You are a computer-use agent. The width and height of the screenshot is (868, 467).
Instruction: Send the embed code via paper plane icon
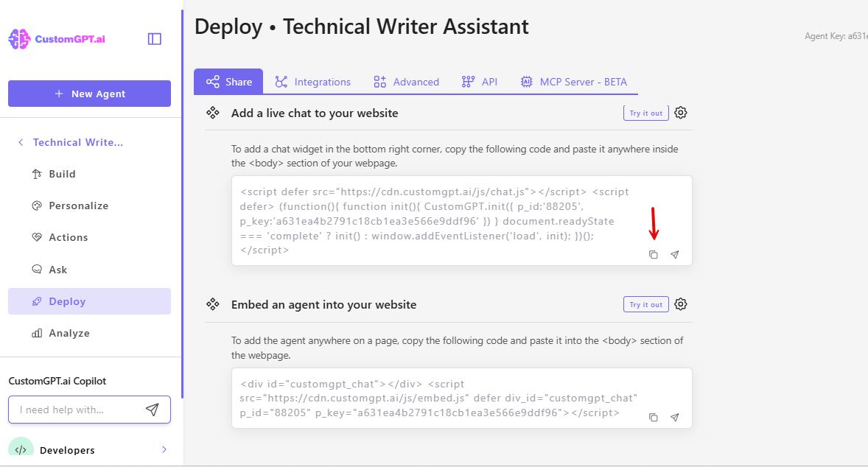pyautogui.click(x=675, y=417)
